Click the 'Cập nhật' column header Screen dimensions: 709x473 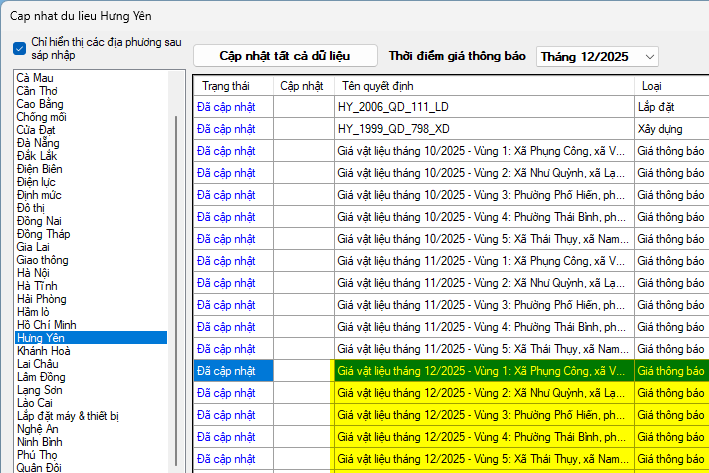302,86
